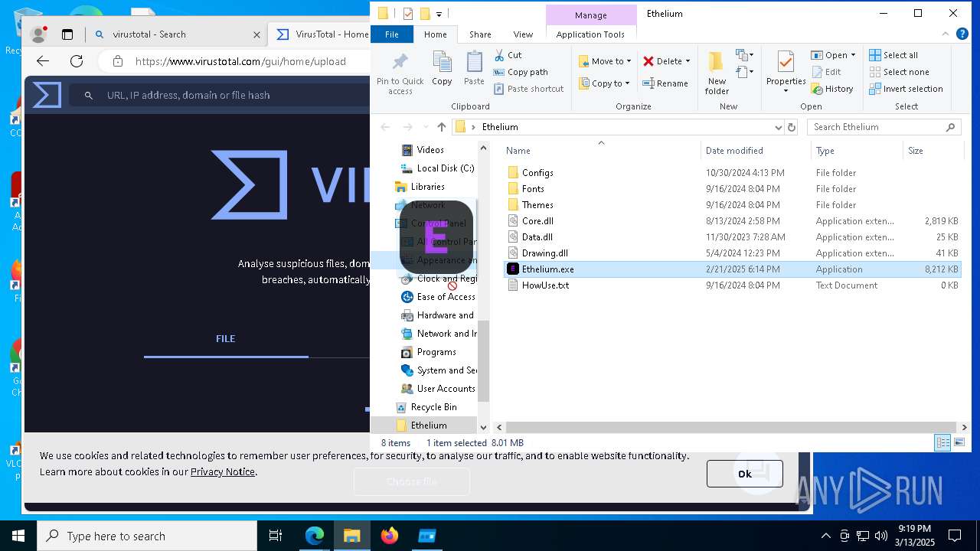Open the Copy to dropdown

(604, 83)
